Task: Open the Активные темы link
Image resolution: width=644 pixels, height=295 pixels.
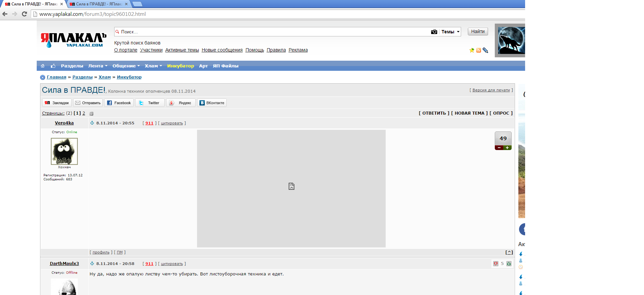Action: click(x=182, y=50)
